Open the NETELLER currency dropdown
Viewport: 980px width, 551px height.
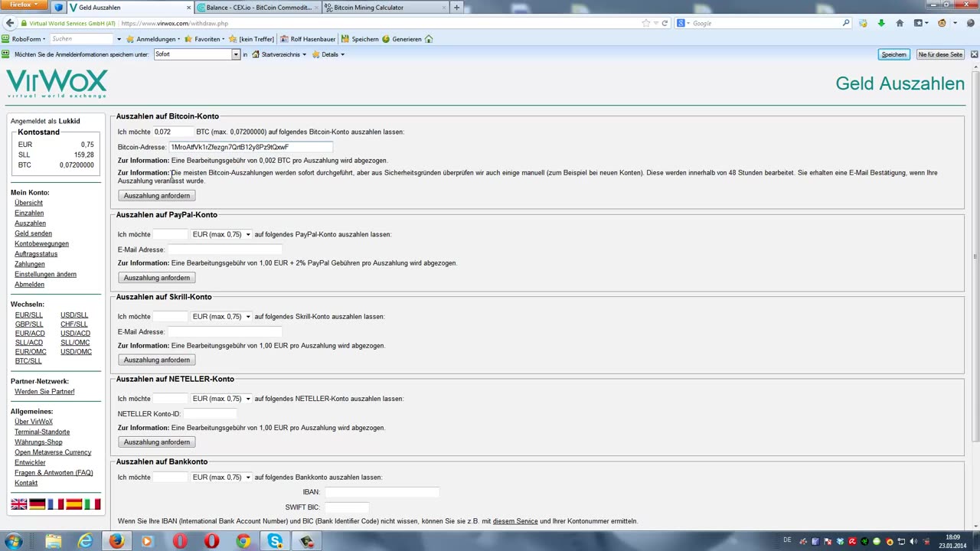(221, 399)
